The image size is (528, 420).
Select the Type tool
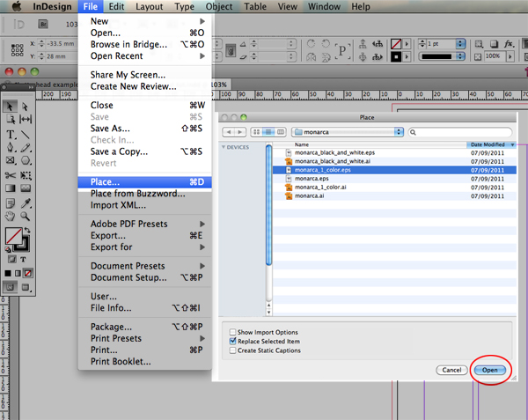[x=11, y=135]
